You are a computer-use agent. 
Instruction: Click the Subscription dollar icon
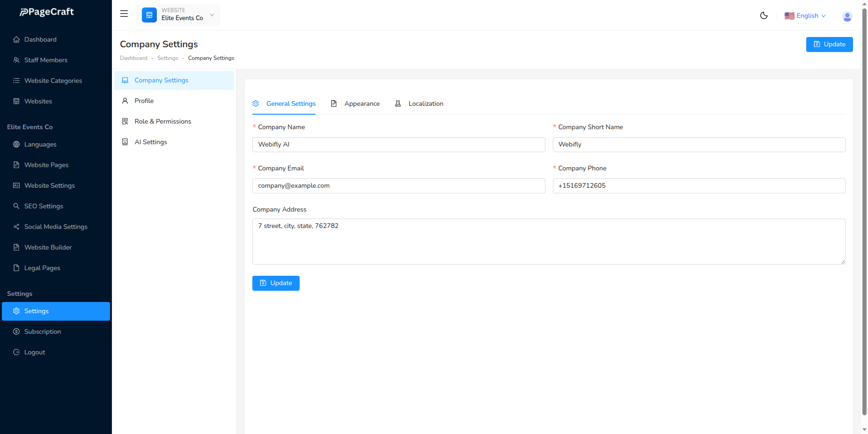(x=16, y=332)
